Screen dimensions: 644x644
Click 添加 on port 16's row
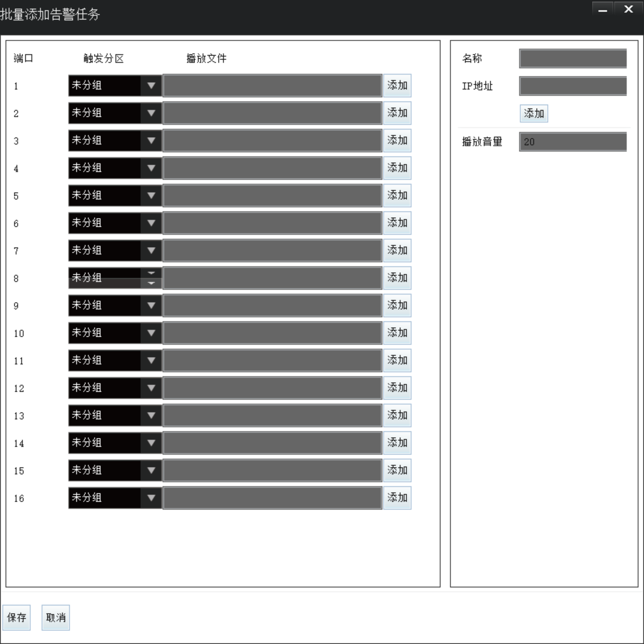coord(397,497)
